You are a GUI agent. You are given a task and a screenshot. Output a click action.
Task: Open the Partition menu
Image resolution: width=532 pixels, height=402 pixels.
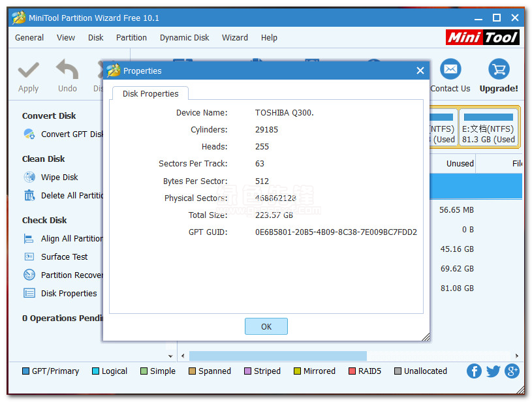pyautogui.click(x=131, y=38)
